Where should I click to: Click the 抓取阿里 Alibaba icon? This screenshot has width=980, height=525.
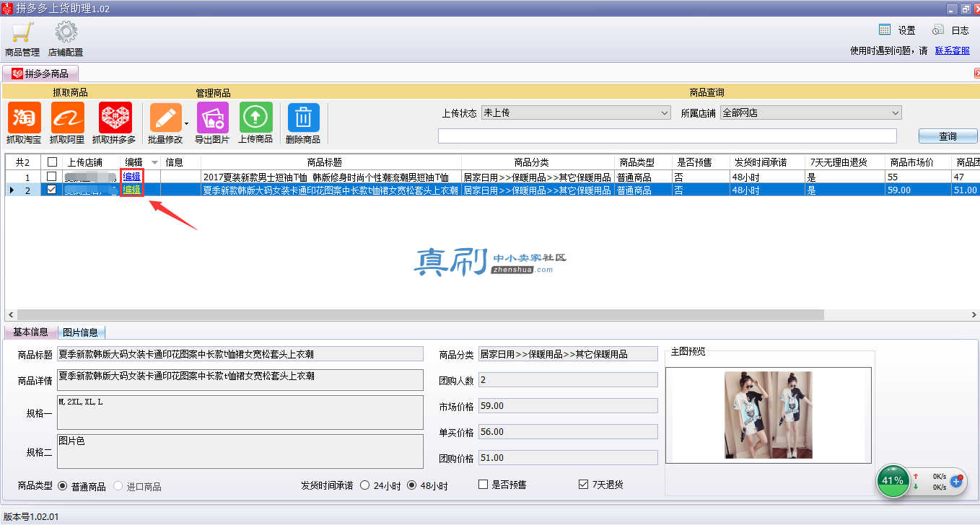click(67, 118)
